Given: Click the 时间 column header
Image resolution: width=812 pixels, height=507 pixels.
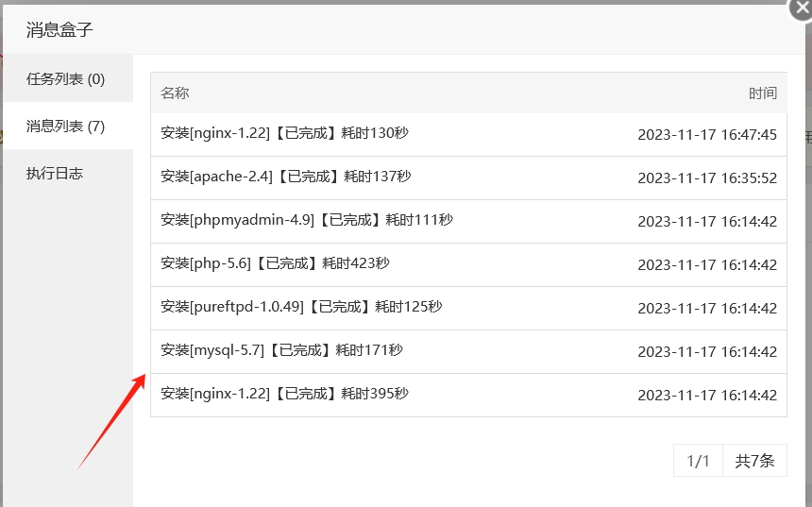Looking at the screenshot, I should click(x=762, y=93).
